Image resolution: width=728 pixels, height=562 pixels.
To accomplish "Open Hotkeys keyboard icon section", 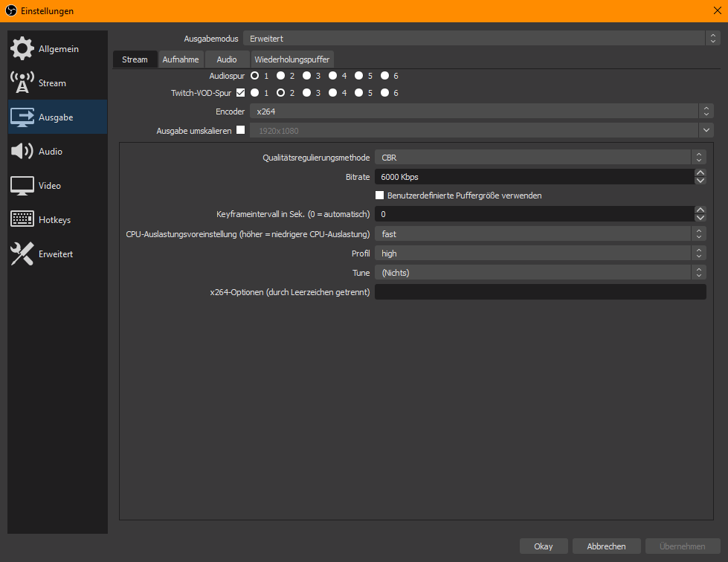I will [22, 220].
